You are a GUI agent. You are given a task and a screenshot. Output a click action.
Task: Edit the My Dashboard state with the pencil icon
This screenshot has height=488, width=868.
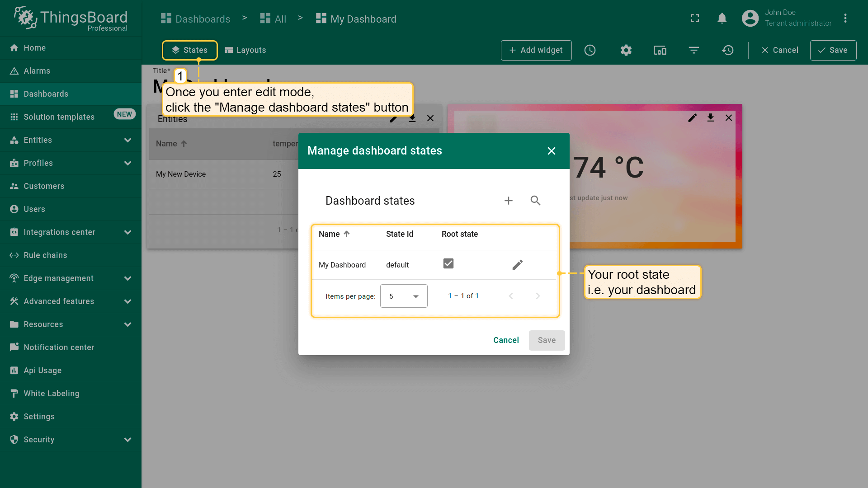pyautogui.click(x=517, y=265)
